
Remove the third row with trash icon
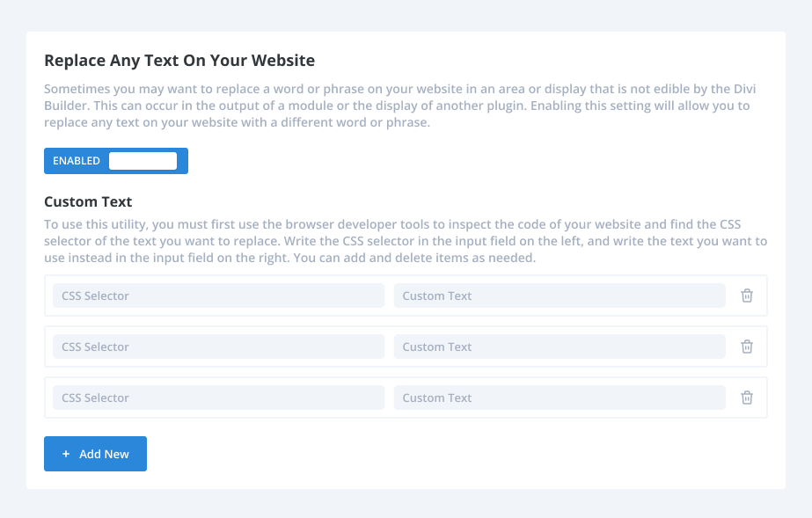[747, 398]
